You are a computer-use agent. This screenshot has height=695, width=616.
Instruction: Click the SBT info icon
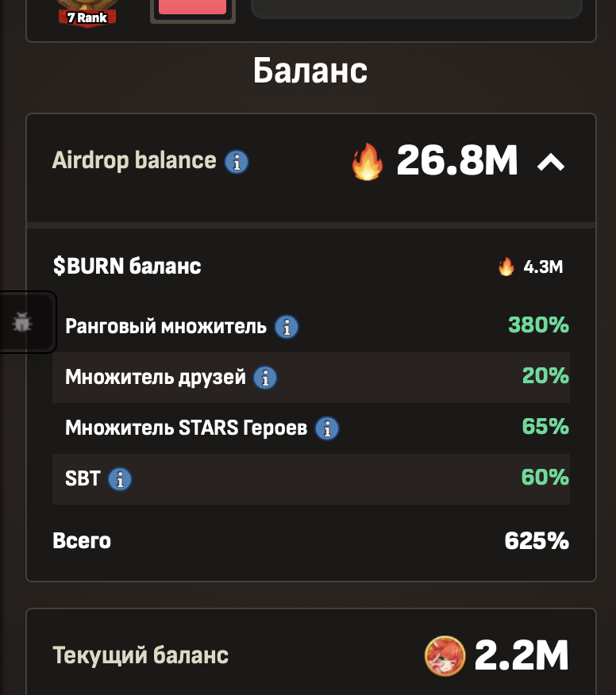(x=120, y=478)
